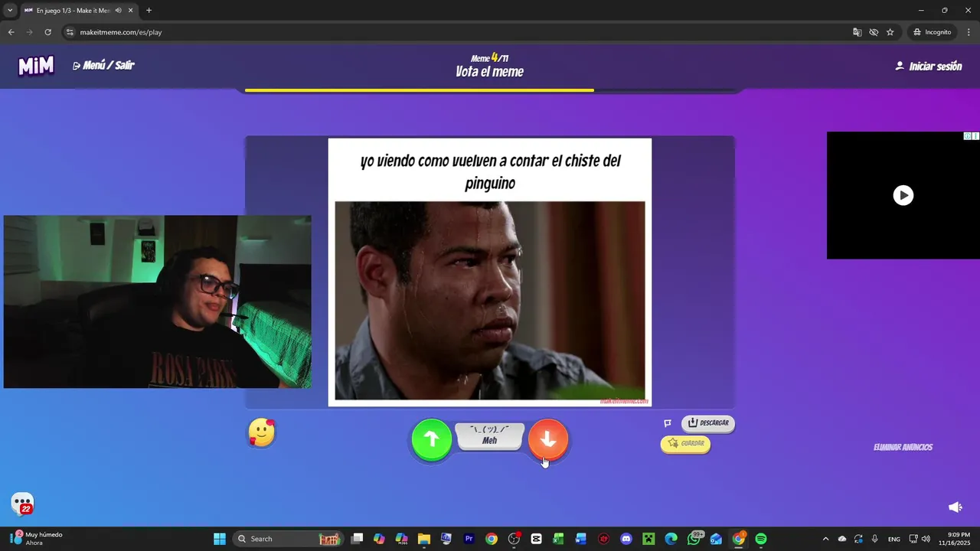Show hidden system tray icons

coord(825,539)
